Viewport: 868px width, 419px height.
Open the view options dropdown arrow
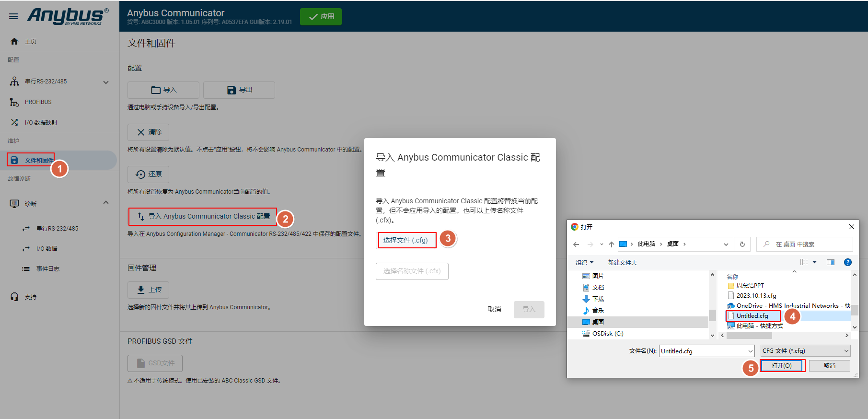point(815,262)
